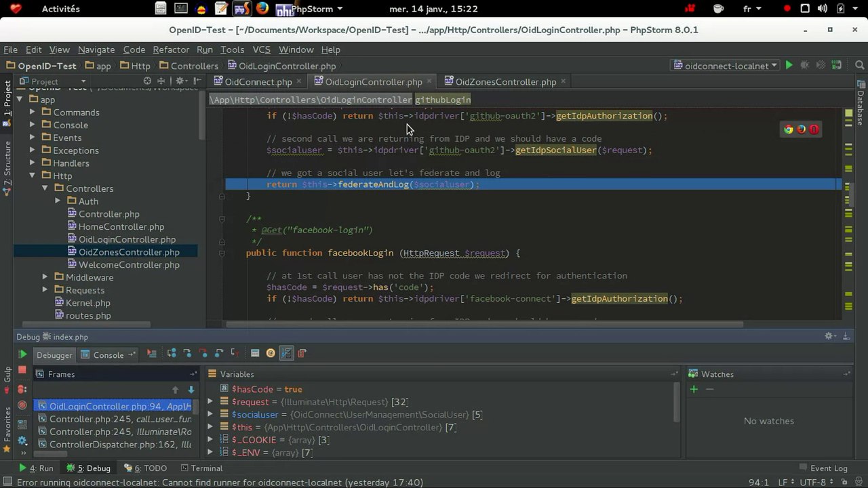The image size is (868, 488).
Task: Open debug sidebar settings gear icon
Action: click(22, 441)
